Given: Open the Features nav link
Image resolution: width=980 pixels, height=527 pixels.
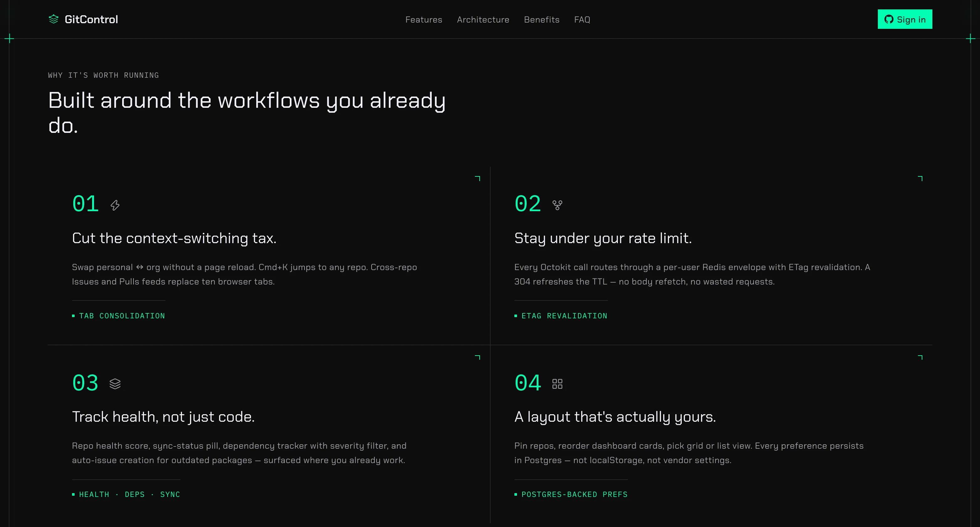Looking at the screenshot, I should (424, 19).
